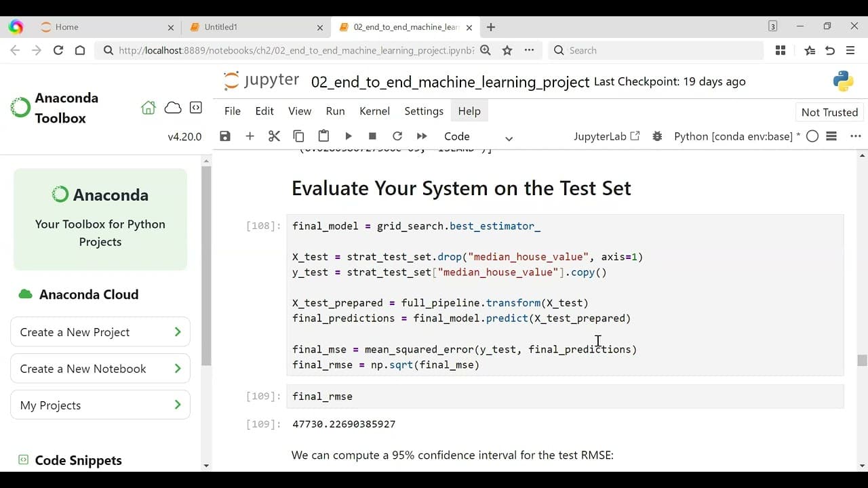
Task: Rename notebook title 02_end_to_end_machine_learning_project
Action: point(450,82)
